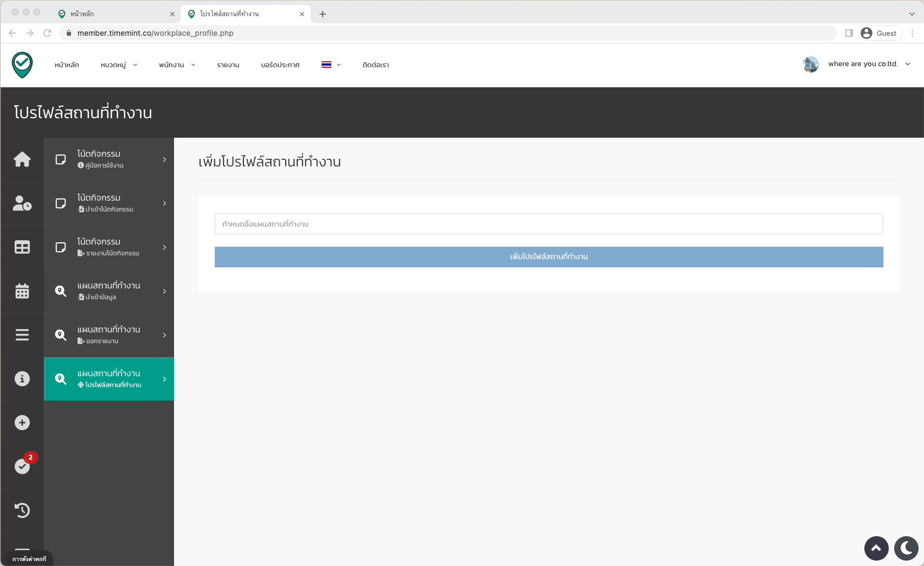Screen dimensions: 924x566
Task: Open แผนสถานที่ทำงาน โปรไฟล์สถานที่ทำงาน sidebar item
Action: click(x=109, y=379)
